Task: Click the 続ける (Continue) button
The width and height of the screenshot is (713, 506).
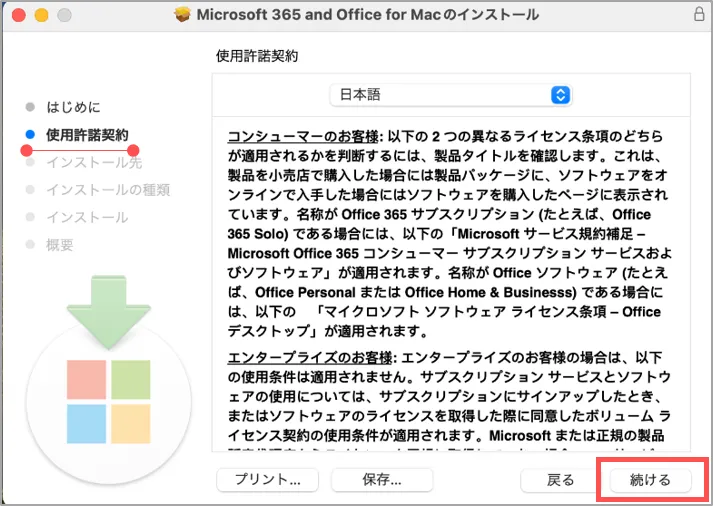Action: (650, 480)
